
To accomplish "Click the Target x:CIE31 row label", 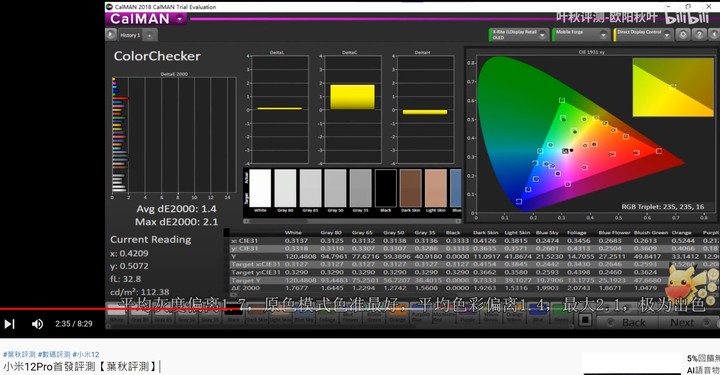I will pyautogui.click(x=255, y=264).
